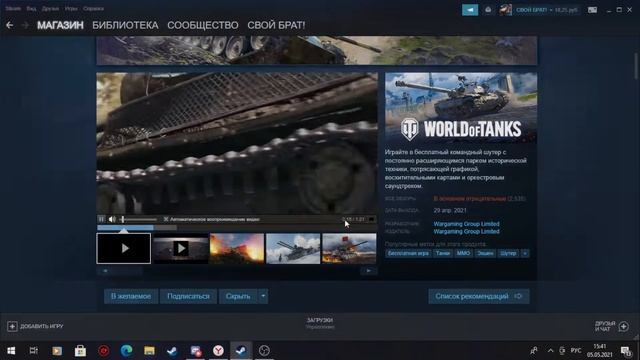
Task: Open the Игры menu
Action: [x=71, y=9]
